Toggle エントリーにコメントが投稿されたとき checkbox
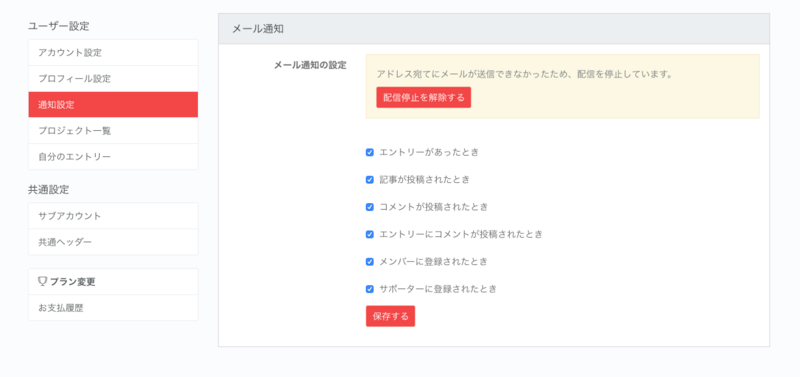 point(370,234)
